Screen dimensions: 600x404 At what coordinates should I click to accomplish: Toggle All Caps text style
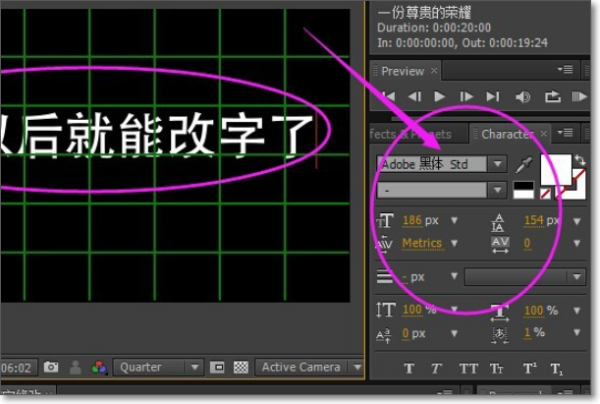(467, 369)
